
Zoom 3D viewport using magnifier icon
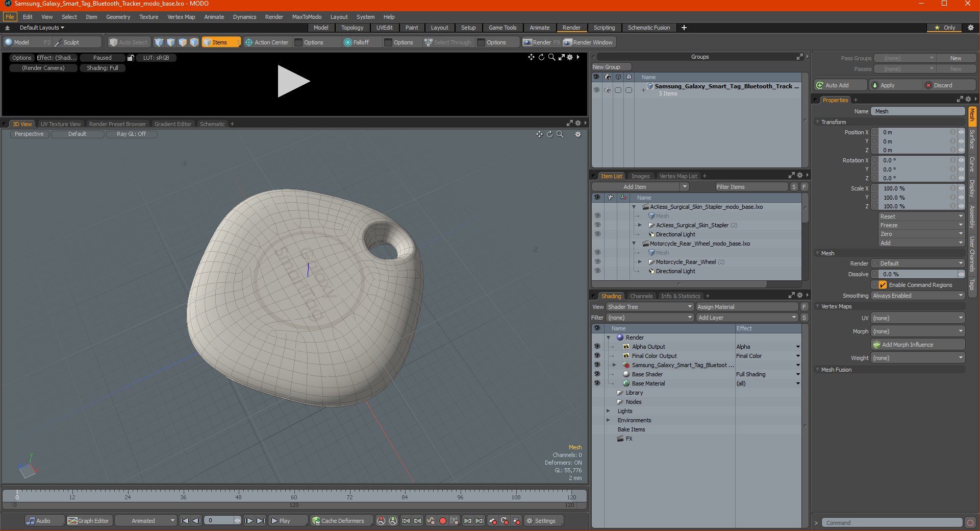(560, 134)
